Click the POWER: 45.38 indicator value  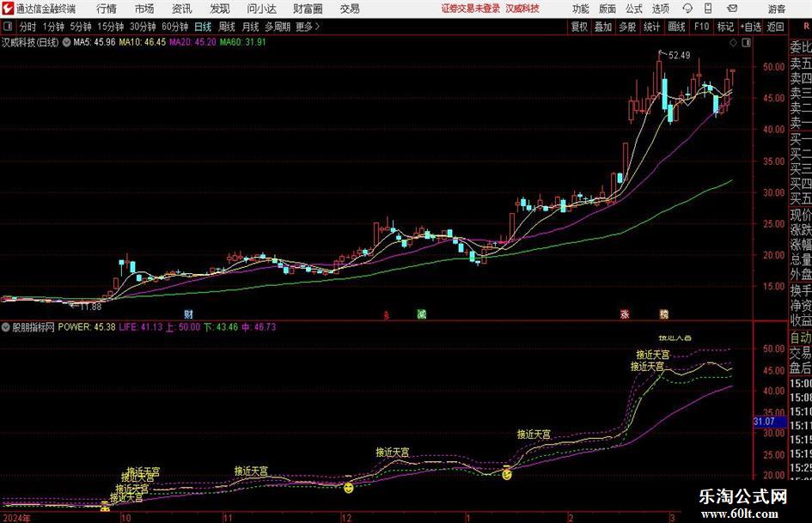tap(87, 327)
